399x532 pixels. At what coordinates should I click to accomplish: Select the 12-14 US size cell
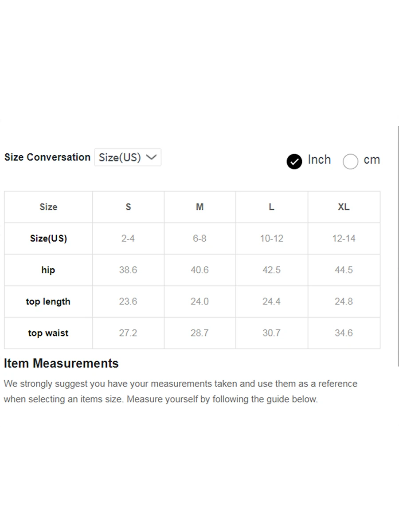tap(344, 238)
